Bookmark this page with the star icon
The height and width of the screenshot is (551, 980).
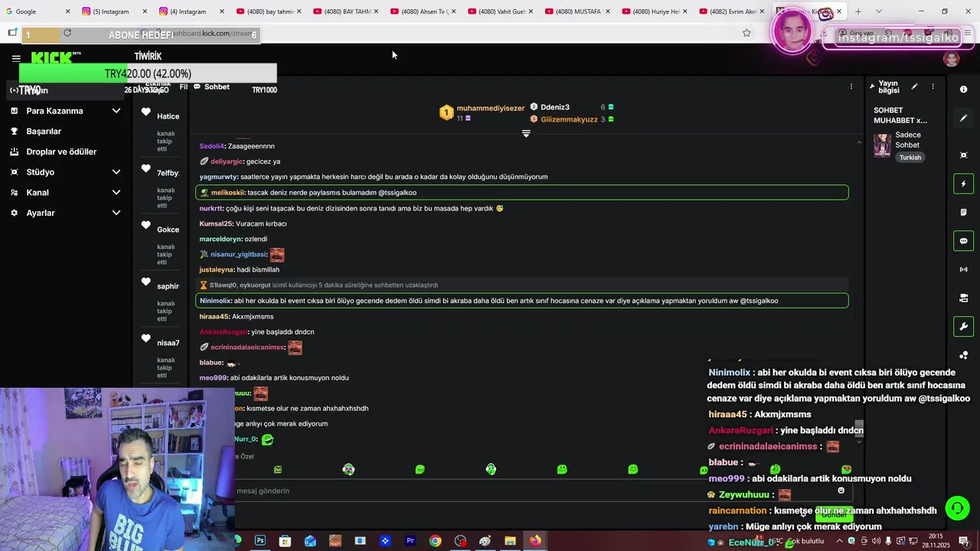coord(746,33)
